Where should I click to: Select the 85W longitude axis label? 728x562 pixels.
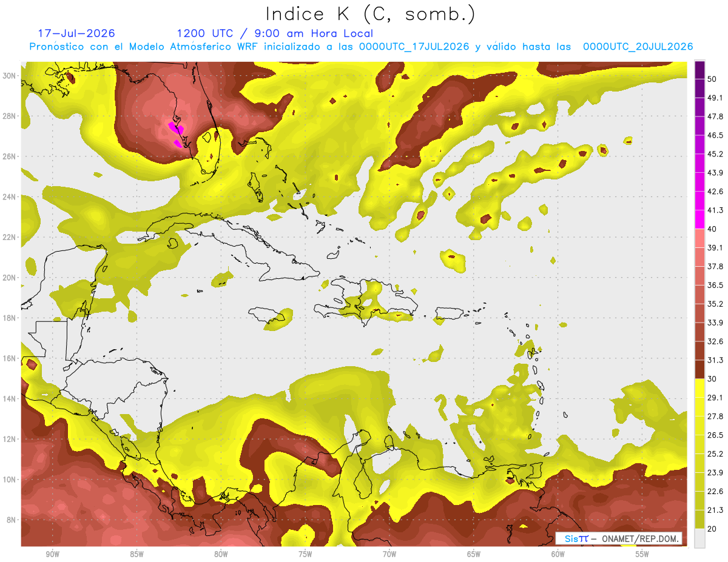point(136,554)
